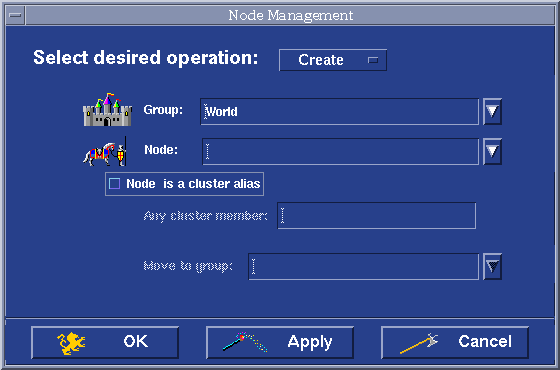
Task: Open the window menu in title bar
Action: point(15,15)
